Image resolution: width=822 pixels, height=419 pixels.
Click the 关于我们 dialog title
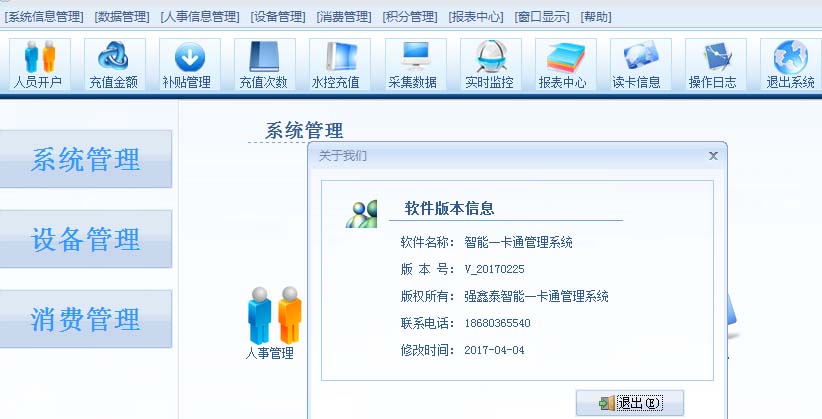click(x=343, y=156)
